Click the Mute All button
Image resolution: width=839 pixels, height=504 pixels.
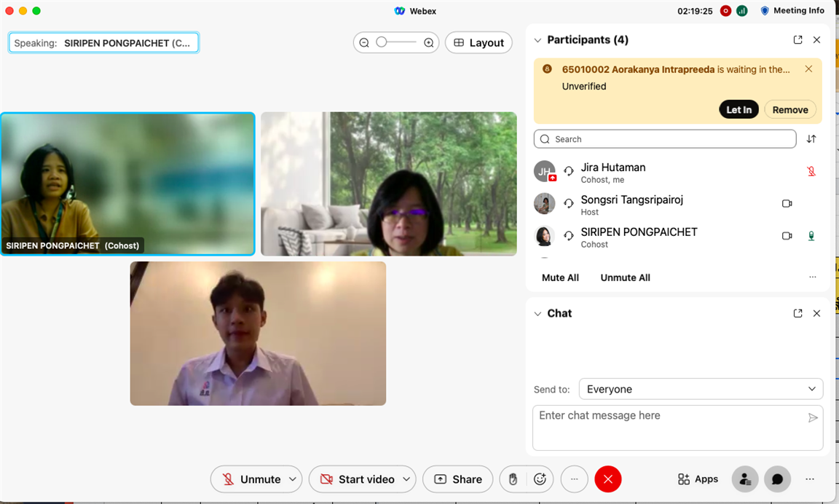(x=560, y=277)
